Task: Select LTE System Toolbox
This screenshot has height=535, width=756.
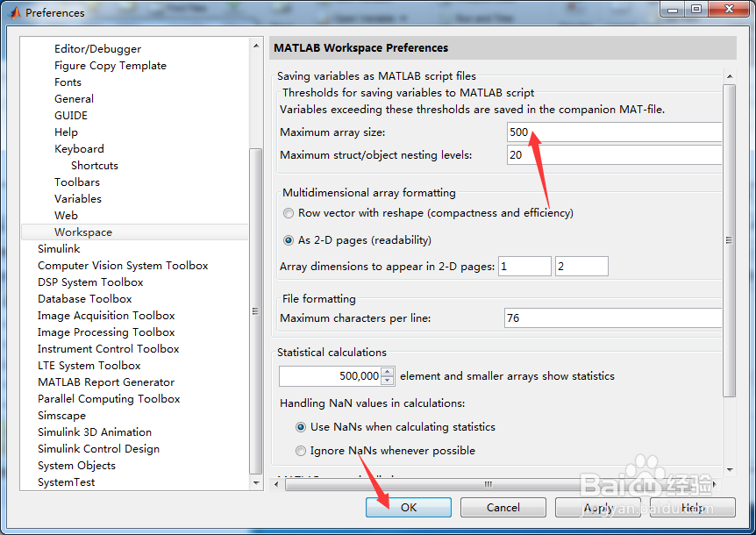Action: [x=89, y=366]
